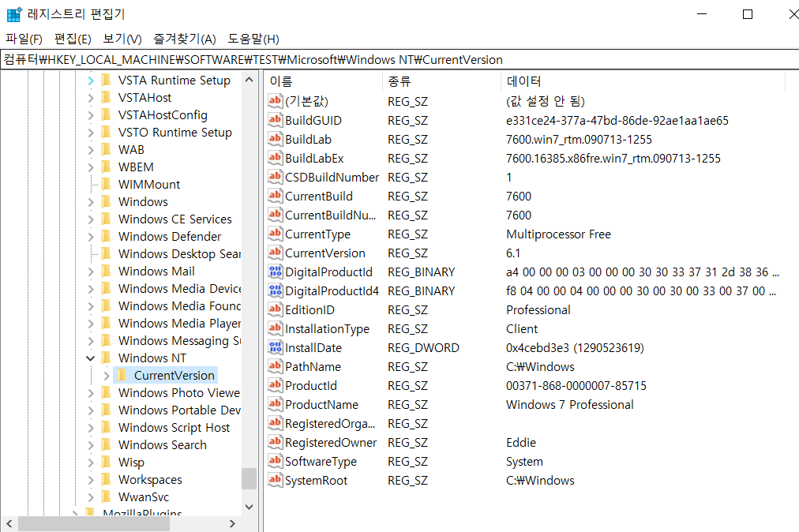Select the SoftwareType value name
This screenshot has width=799, height=532.
[x=321, y=461]
